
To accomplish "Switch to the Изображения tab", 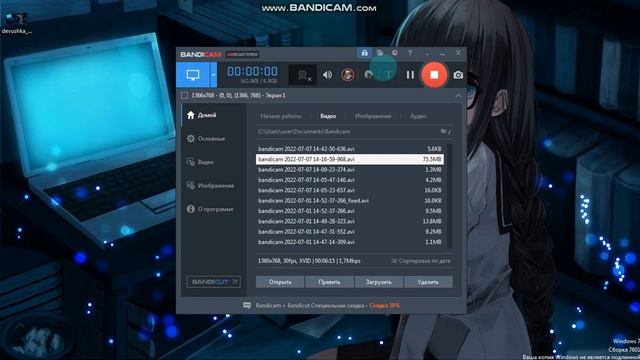I will coord(373,116).
